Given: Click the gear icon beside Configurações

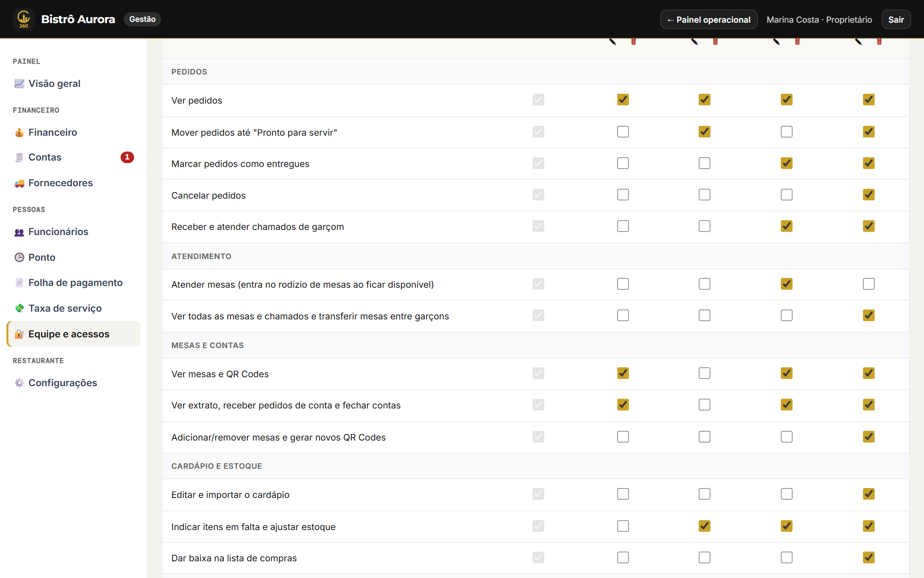Looking at the screenshot, I should 19,383.
